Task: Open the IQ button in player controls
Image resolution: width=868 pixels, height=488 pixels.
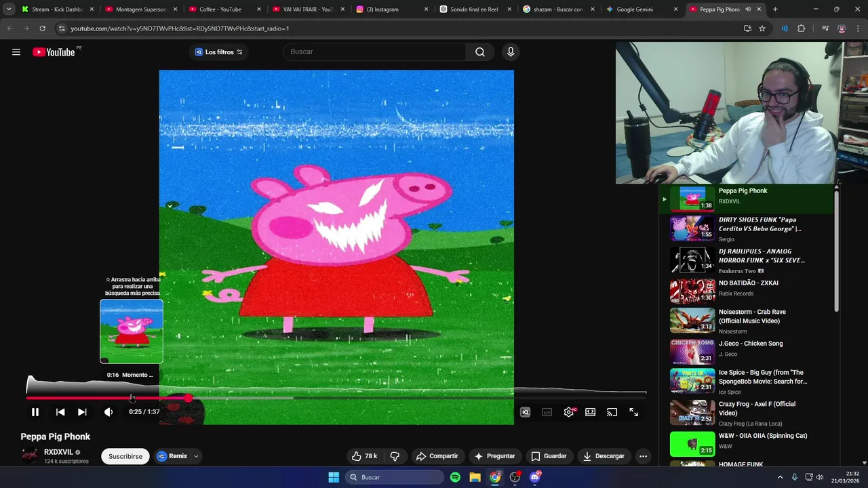Action: [x=525, y=412]
